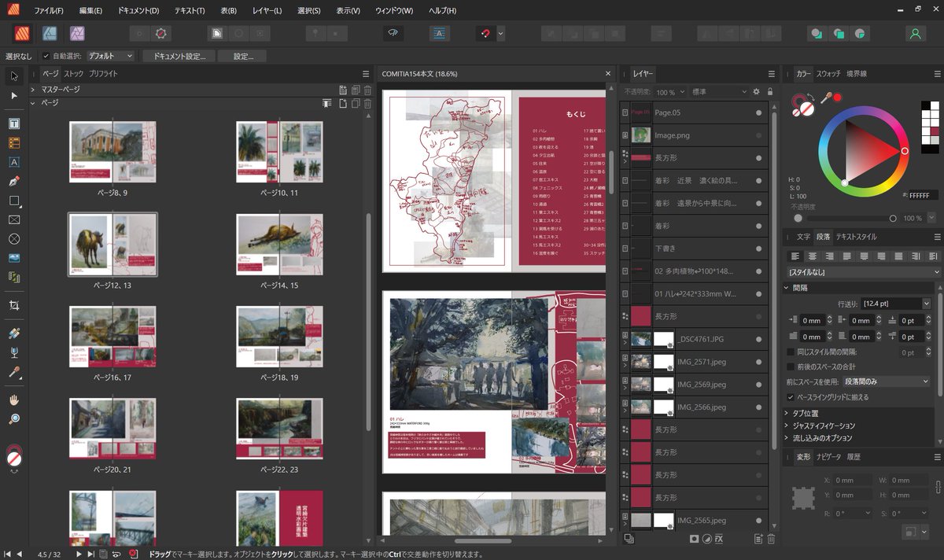Click the 設定... button
Screen dimensions: 944x560
click(243, 57)
